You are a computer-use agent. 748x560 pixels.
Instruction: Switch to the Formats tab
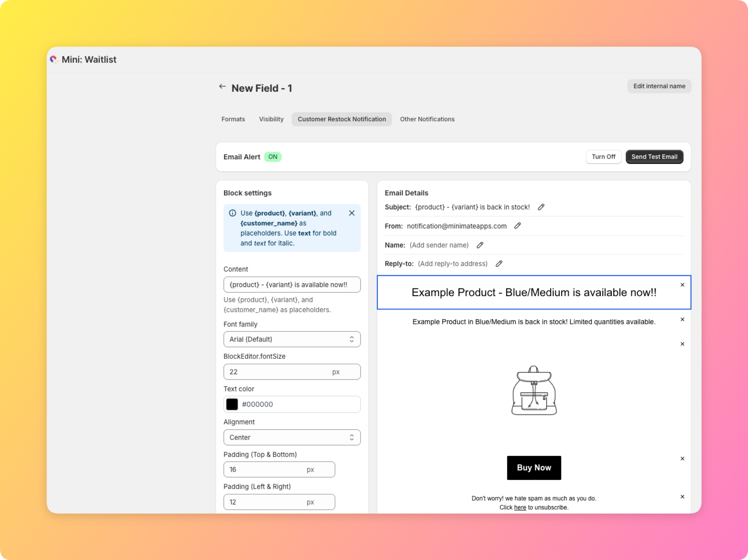click(233, 119)
